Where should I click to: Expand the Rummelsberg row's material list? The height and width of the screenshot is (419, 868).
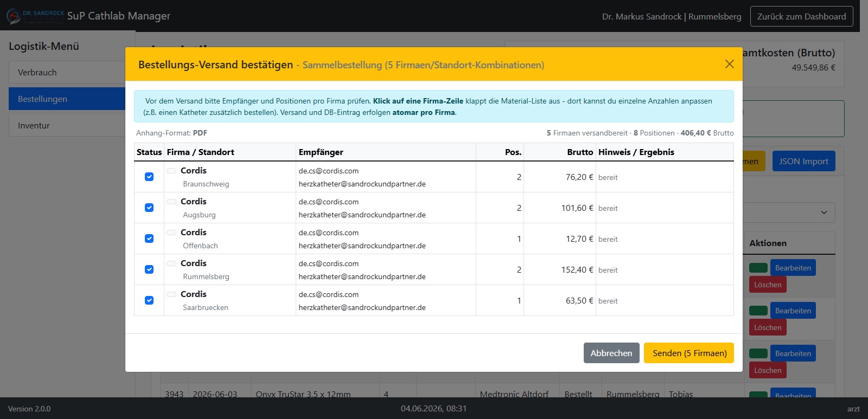pos(433,269)
